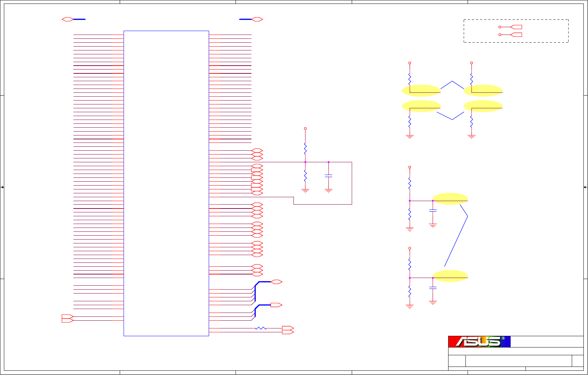Select the dashed-outline box containing two ports
Viewport: 588px width, 375px height.
click(x=516, y=31)
